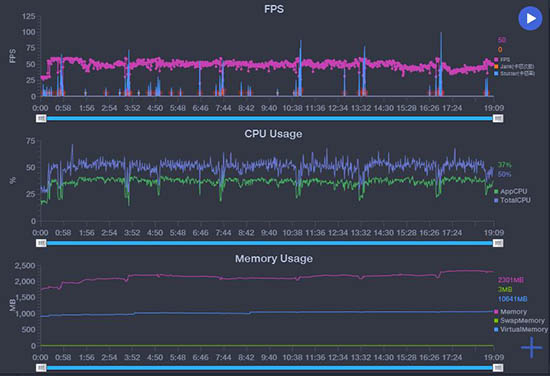550x376 pixels.
Task: Toggle the orange Jank legend entry
Action: [514, 66]
